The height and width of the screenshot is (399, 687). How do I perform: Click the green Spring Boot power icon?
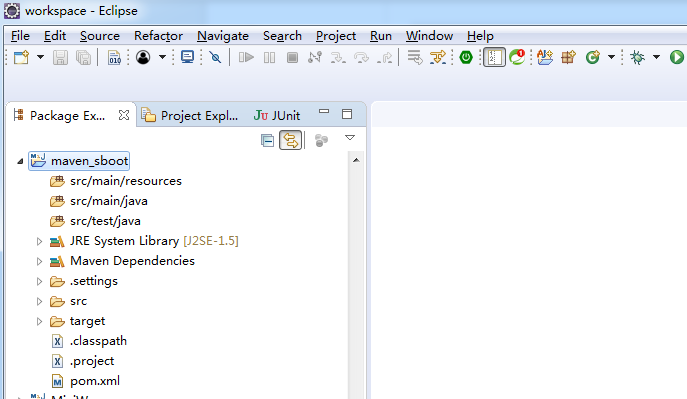coord(466,57)
